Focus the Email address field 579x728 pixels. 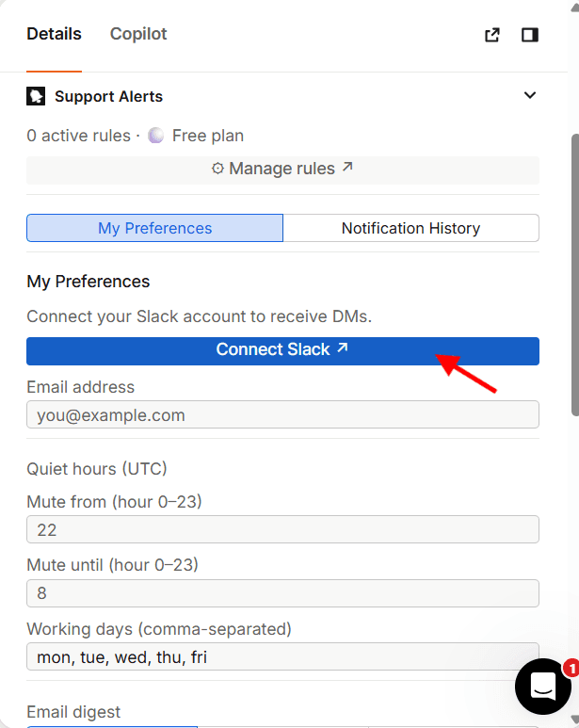pyautogui.click(x=282, y=414)
